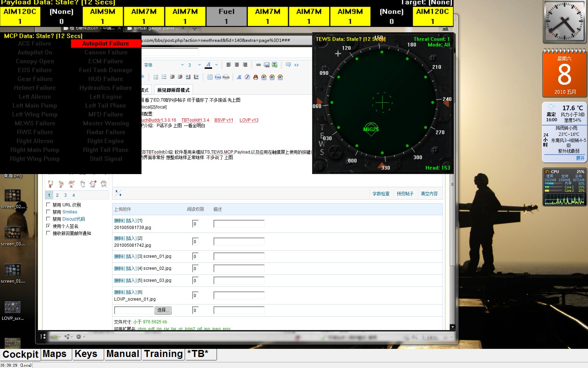Viewport: 588px width, 368px height.
Task: Insert a hyperlink using the chain icon
Action: [259, 65]
